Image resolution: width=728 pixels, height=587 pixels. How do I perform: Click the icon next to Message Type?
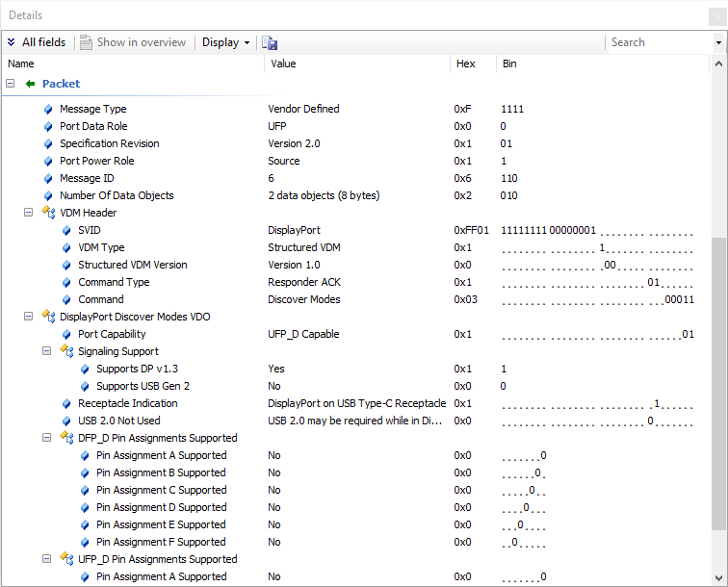(x=48, y=109)
